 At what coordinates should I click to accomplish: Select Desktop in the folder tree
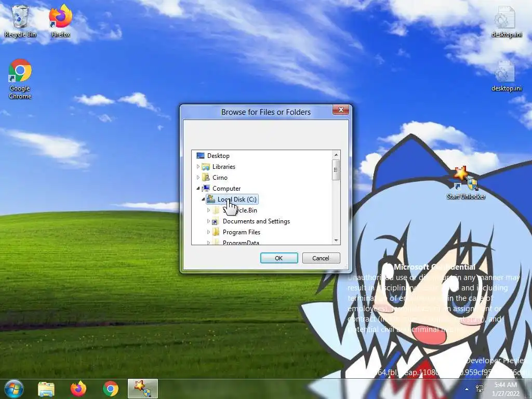pyautogui.click(x=218, y=156)
